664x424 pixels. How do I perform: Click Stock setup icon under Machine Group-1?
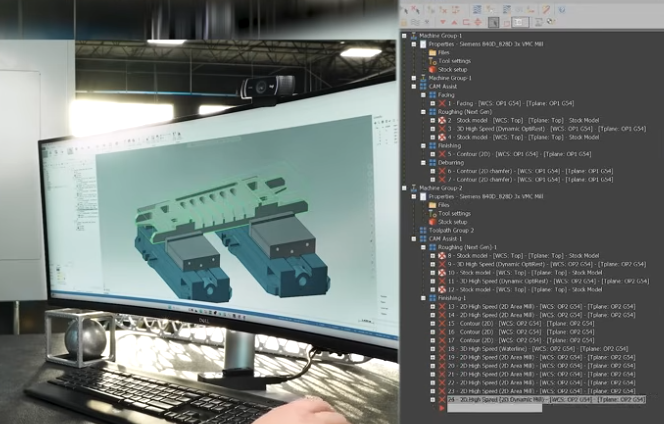[x=432, y=69]
